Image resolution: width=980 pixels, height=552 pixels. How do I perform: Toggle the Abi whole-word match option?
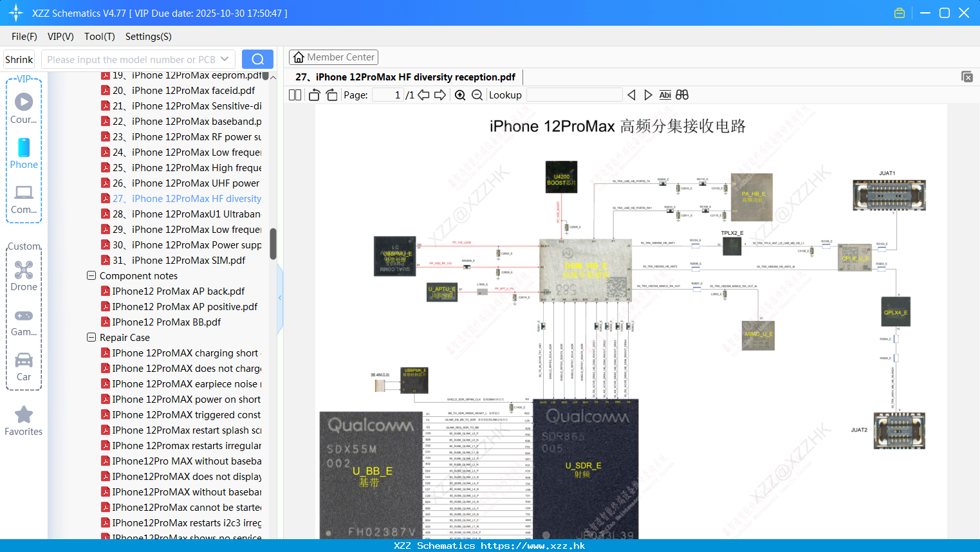665,95
